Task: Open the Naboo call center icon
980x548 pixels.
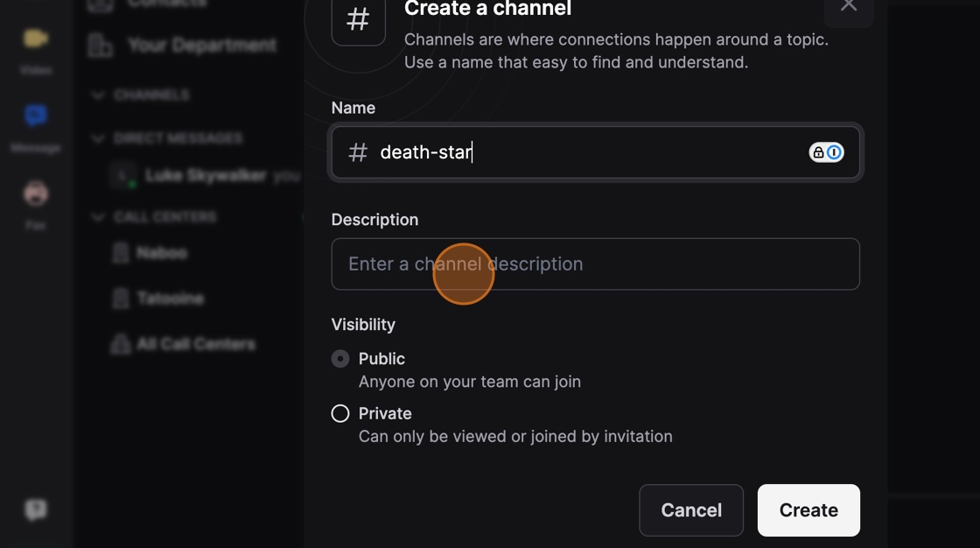Action: (x=121, y=253)
